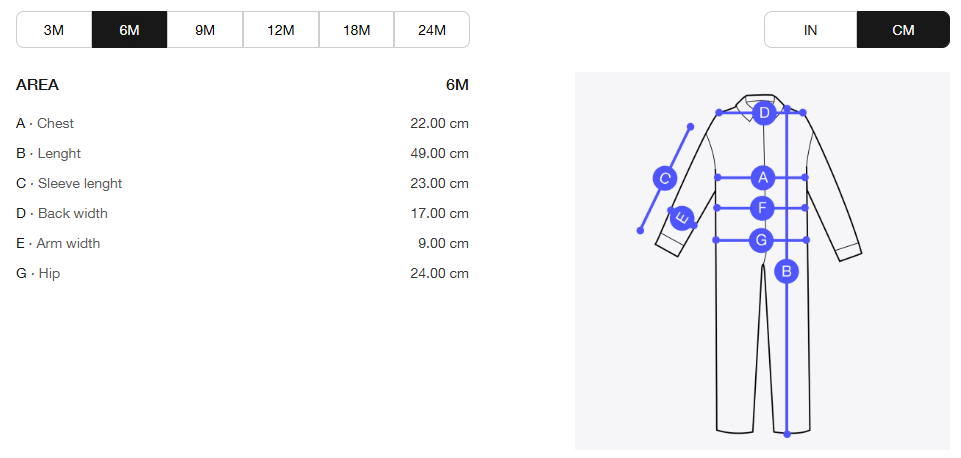Click the F marker on the jumpsuit

(762, 208)
